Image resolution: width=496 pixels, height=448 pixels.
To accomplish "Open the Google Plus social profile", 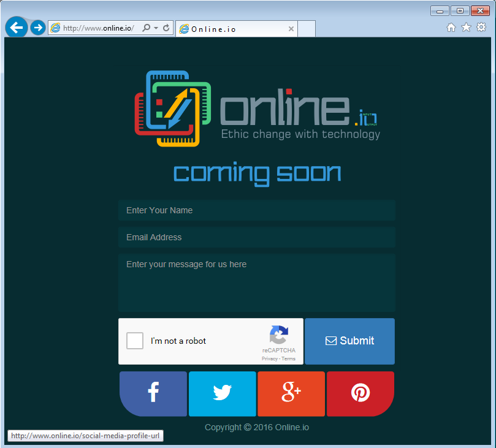I will [x=291, y=393].
